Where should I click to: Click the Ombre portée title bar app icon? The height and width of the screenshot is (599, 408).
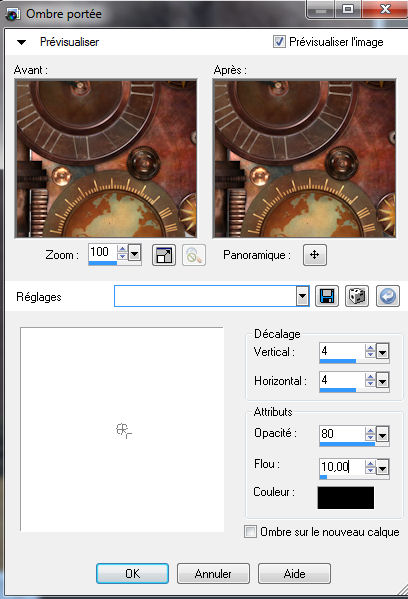click(12, 15)
